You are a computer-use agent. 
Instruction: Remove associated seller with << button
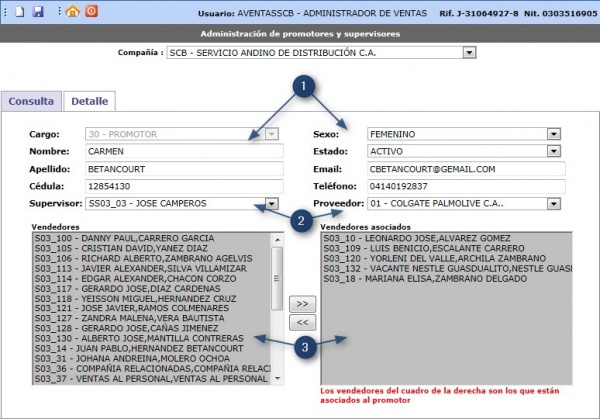point(302,322)
